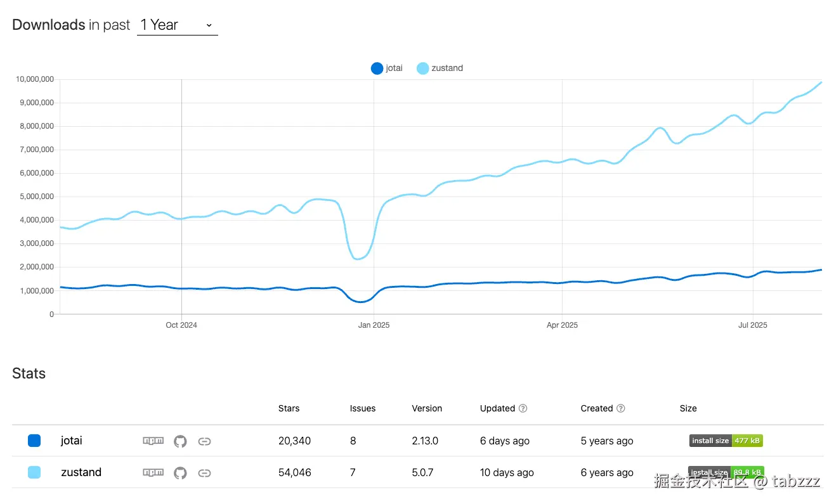The image size is (834, 504).
Task: Click the Version column header
Action: click(427, 408)
